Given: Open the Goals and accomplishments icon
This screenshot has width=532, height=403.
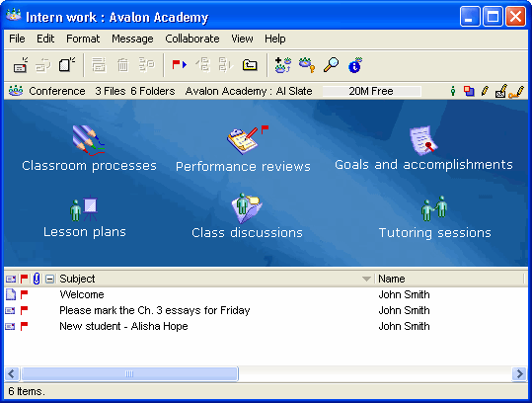Looking at the screenshot, I should tap(423, 140).
